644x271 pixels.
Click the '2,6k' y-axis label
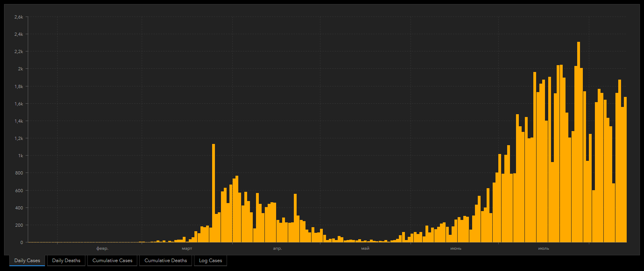(19, 17)
